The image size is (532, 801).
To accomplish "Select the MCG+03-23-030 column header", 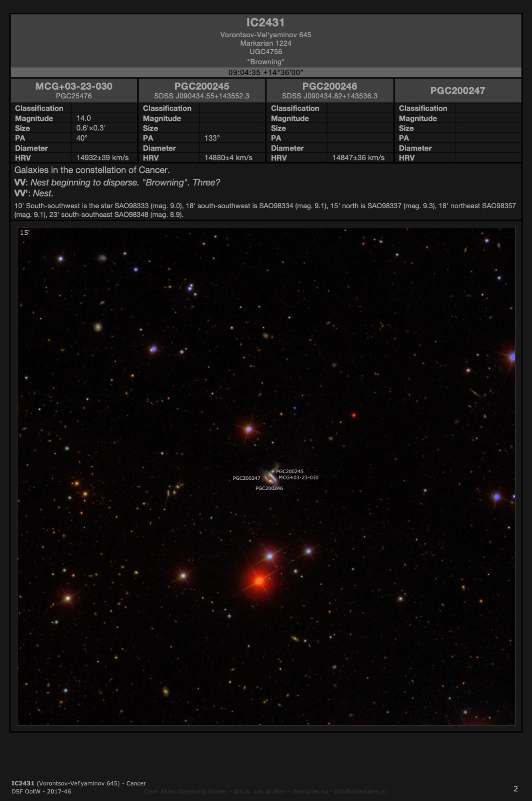I will [74, 87].
